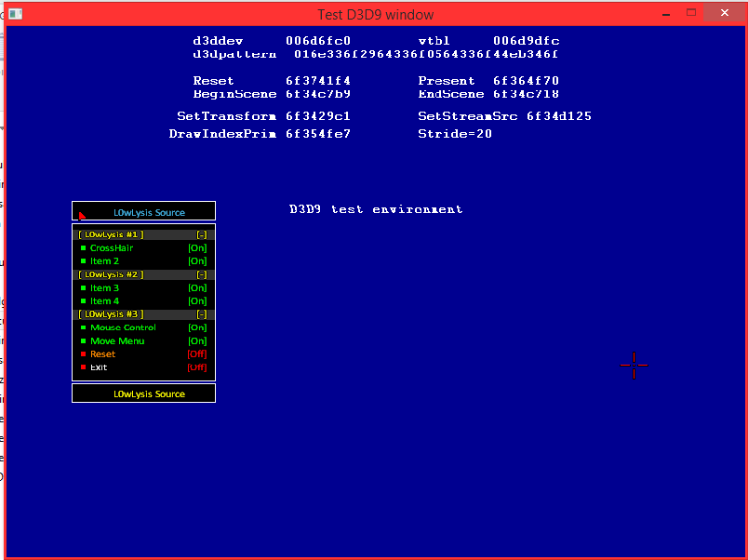Collapse the L0wLysis #2 group via [-]
Screen dimensions: 748x560
pyautogui.click(x=202, y=274)
